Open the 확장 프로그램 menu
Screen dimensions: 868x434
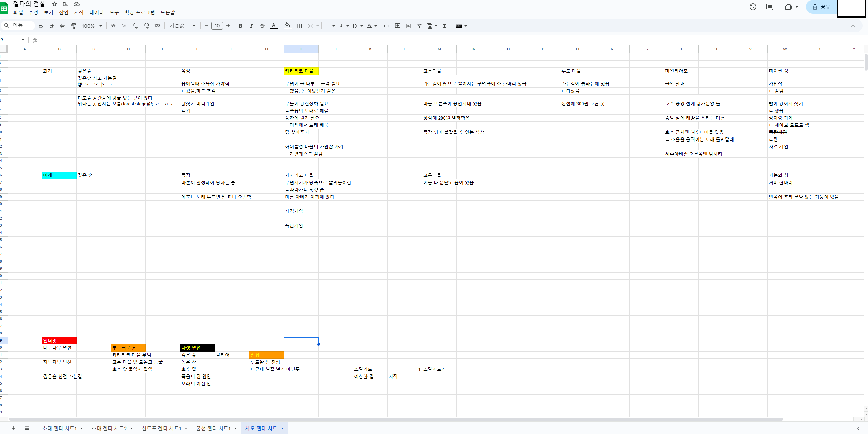(140, 12)
